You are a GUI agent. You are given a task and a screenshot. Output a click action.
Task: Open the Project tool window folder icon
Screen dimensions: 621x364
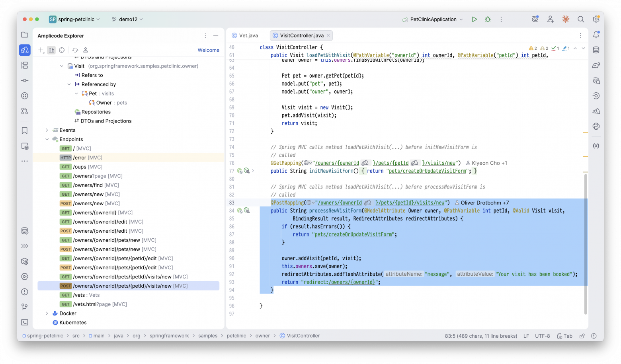point(25,35)
